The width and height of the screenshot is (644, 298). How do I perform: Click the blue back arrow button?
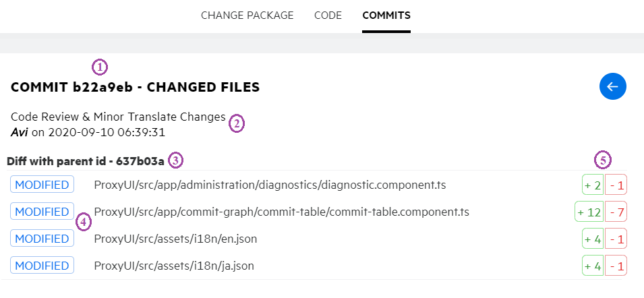(613, 86)
